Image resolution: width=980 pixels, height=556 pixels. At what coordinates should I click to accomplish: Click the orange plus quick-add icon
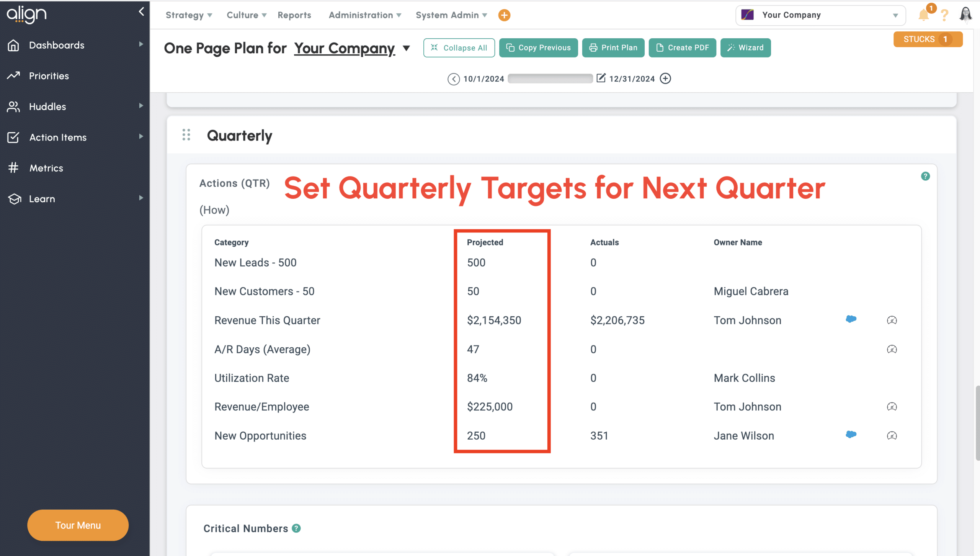click(504, 15)
